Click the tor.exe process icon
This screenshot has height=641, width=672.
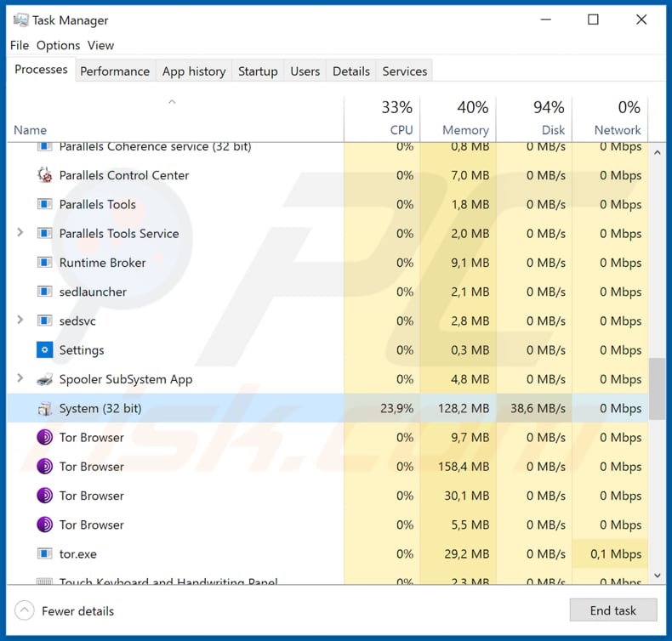click(x=44, y=553)
